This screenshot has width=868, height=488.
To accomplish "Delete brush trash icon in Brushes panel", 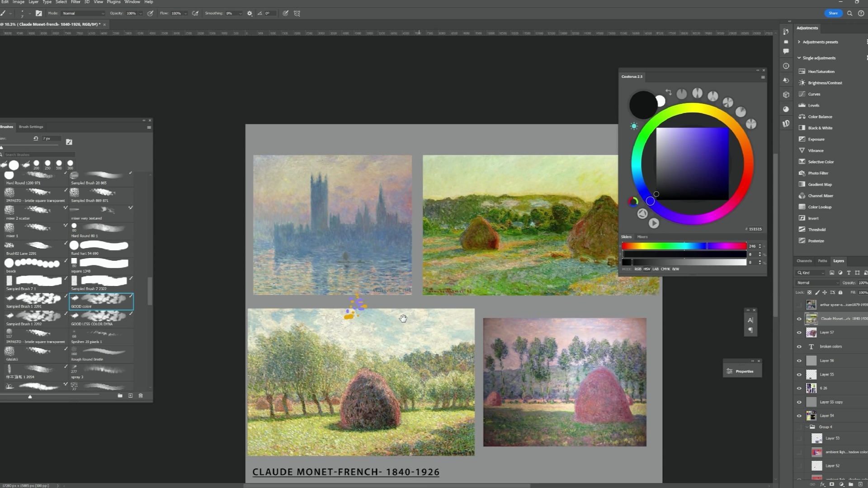I will point(141,396).
